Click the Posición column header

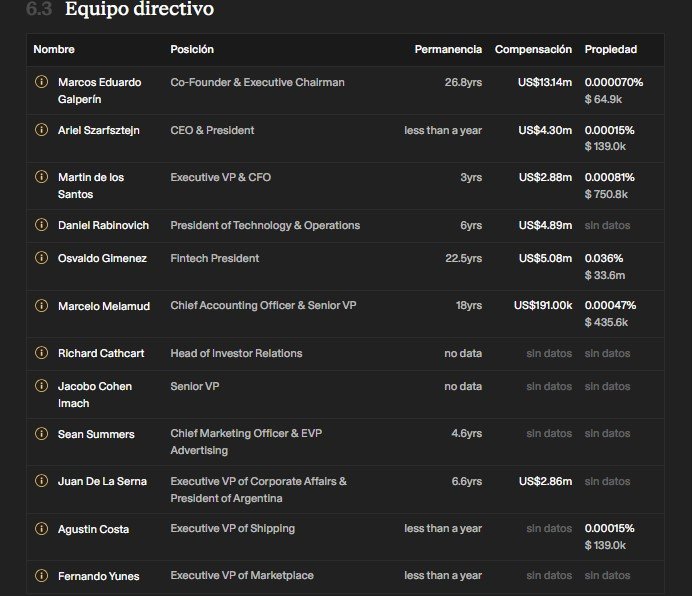pos(192,49)
